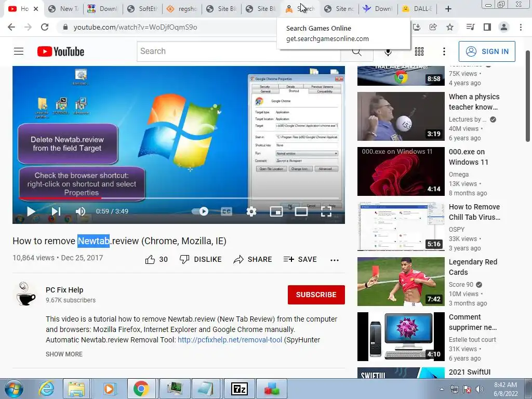
Task: Toggle browser side panel
Action: [x=487, y=27]
